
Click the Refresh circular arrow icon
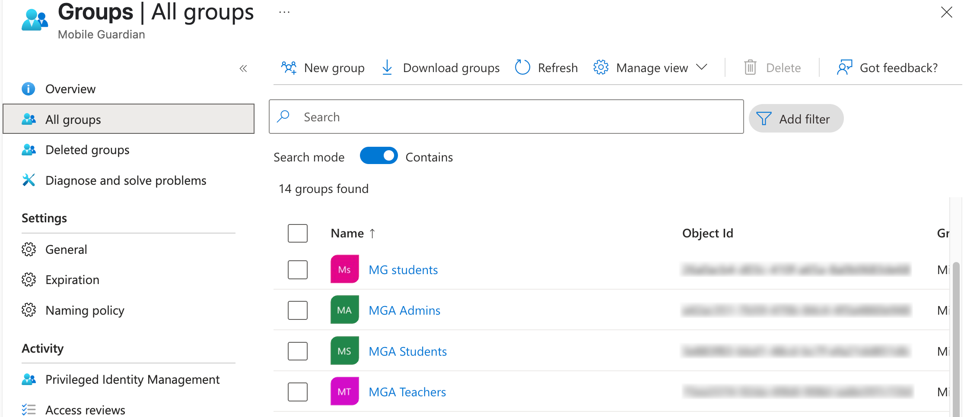click(522, 67)
